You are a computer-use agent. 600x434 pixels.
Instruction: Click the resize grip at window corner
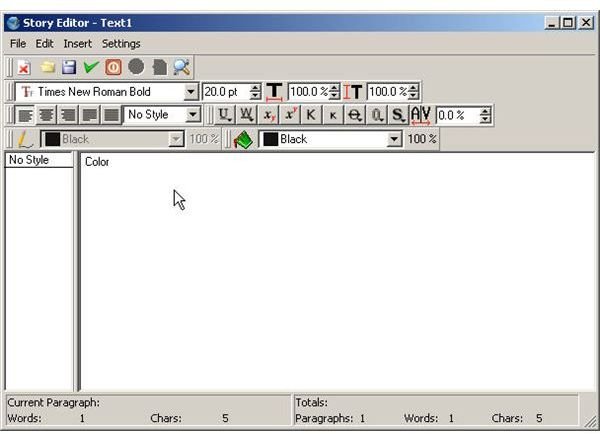pos(590,422)
